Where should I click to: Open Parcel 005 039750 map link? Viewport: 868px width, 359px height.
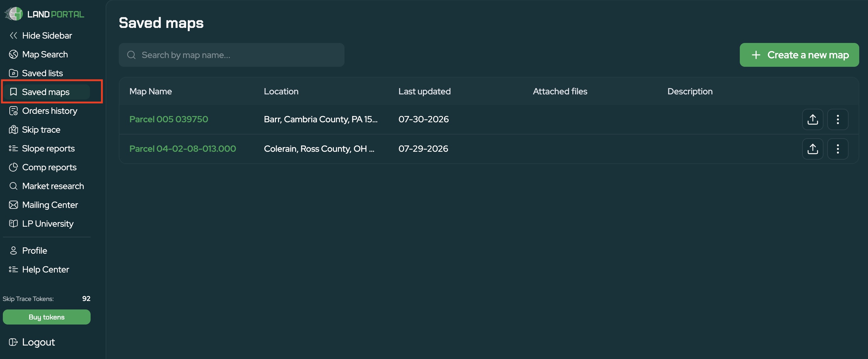tap(169, 119)
